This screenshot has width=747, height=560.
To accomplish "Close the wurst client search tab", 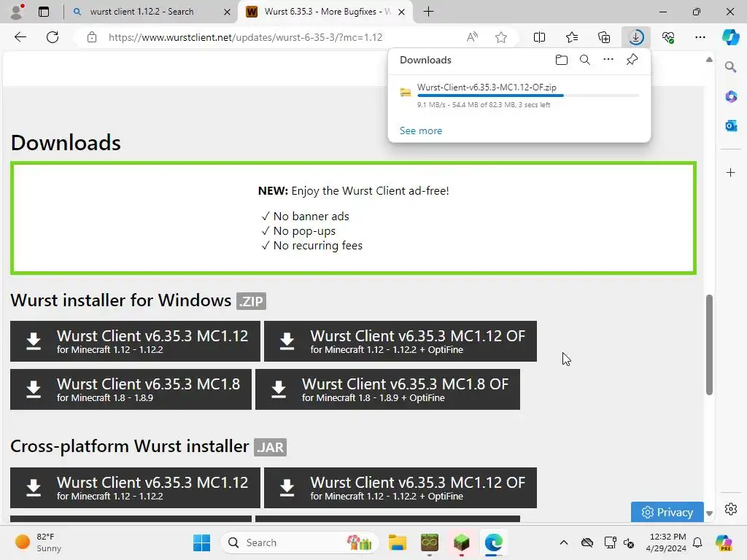I will (x=228, y=12).
